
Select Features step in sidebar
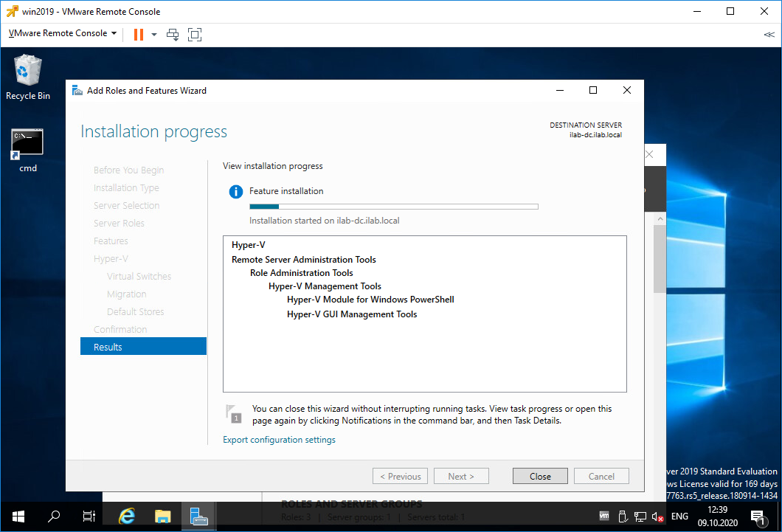(x=111, y=241)
